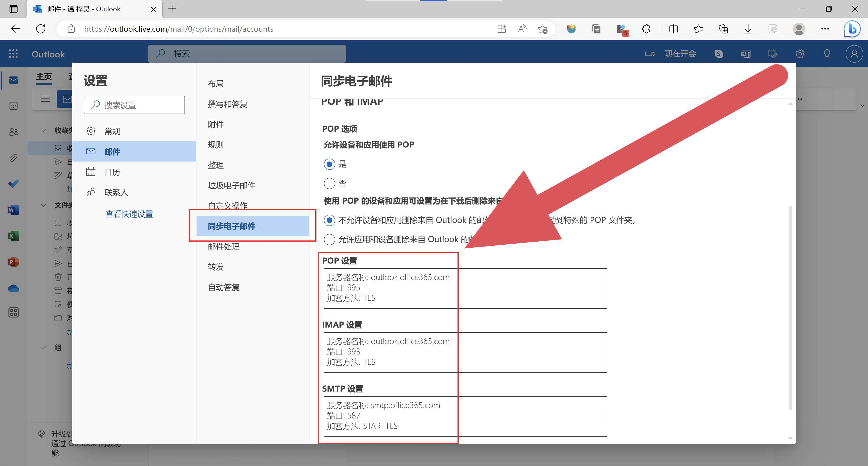Click the Outlook settings gear icon

(x=800, y=54)
